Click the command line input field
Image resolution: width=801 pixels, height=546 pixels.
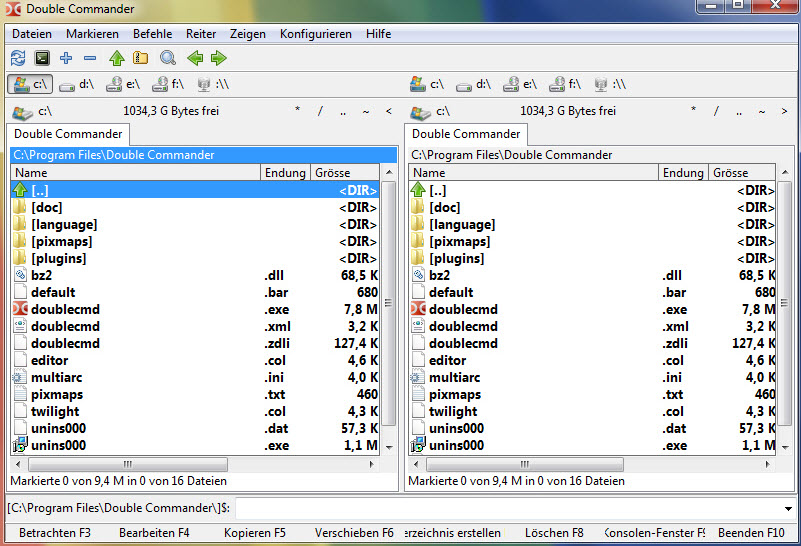(508, 509)
